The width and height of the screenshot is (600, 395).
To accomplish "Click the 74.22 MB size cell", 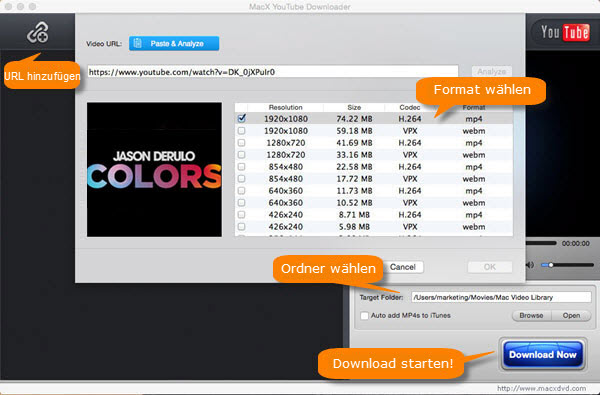I will [354, 119].
